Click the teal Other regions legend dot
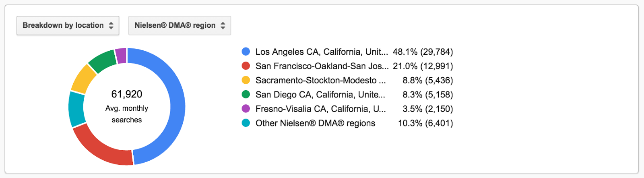 (x=246, y=123)
